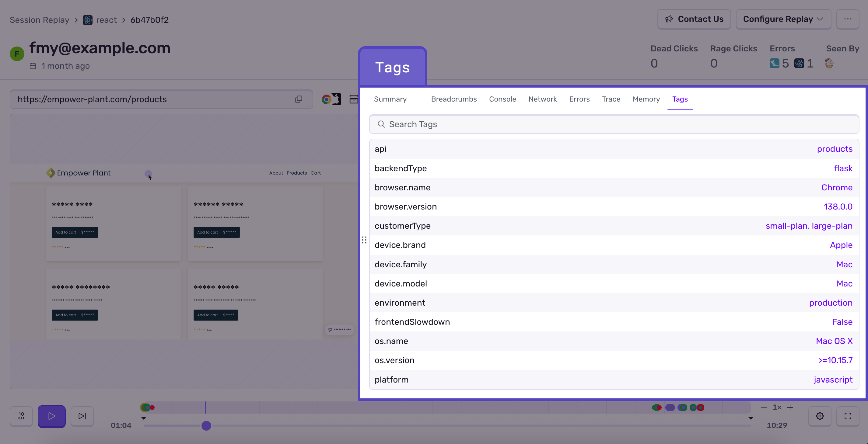
Task: Rewind the replay 10 seconds
Action: point(21,416)
